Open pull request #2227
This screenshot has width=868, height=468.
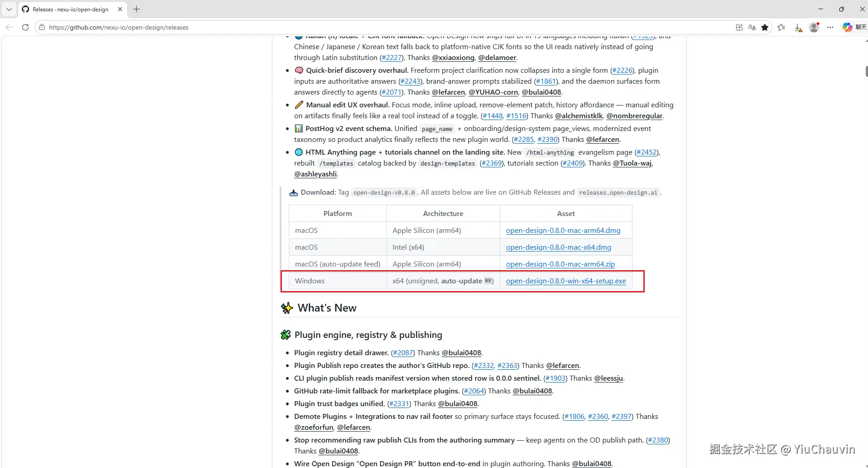click(x=391, y=58)
